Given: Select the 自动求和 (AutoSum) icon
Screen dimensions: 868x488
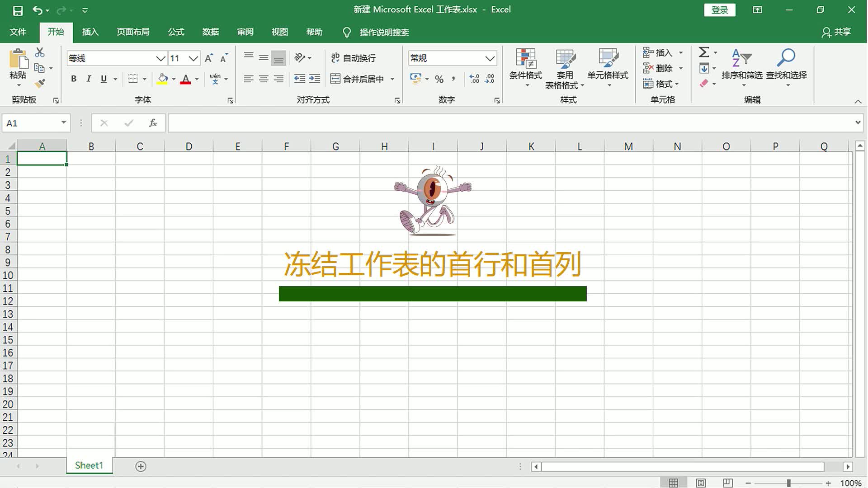Looking at the screenshot, I should pyautogui.click(x=704, y=52).
